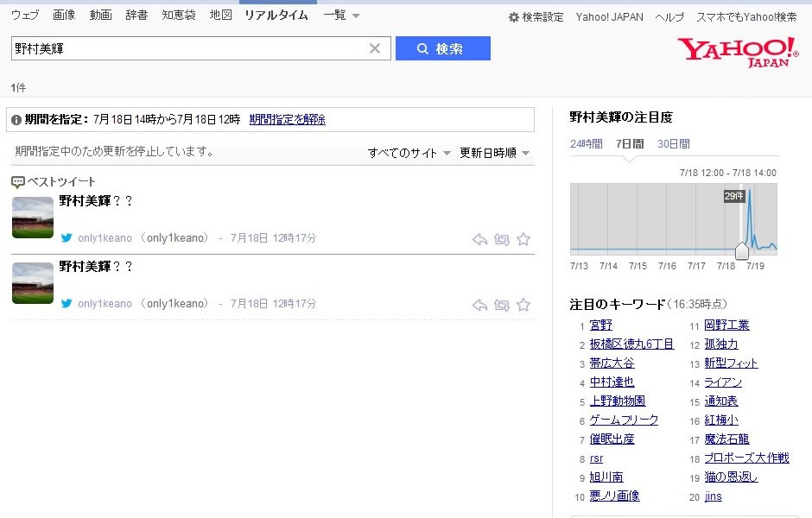Open the second tweet's stadium avatar
812x518 pixels.
[x=33, y=283]
